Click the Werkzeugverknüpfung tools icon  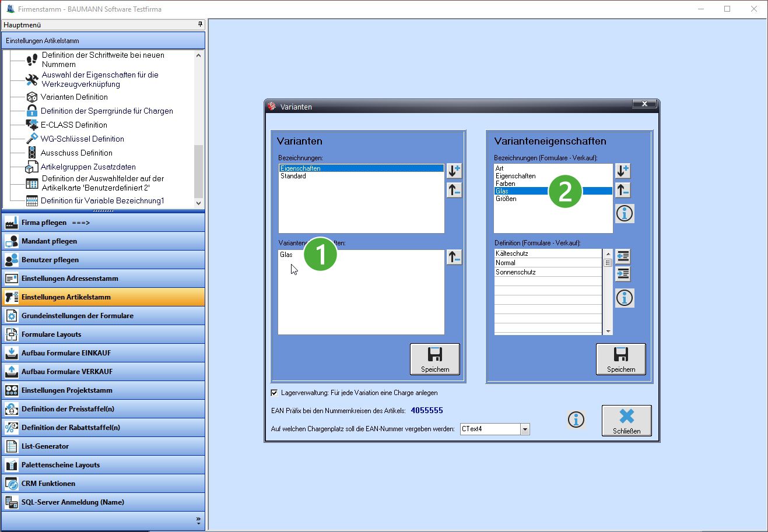click(x=32, y=79)
